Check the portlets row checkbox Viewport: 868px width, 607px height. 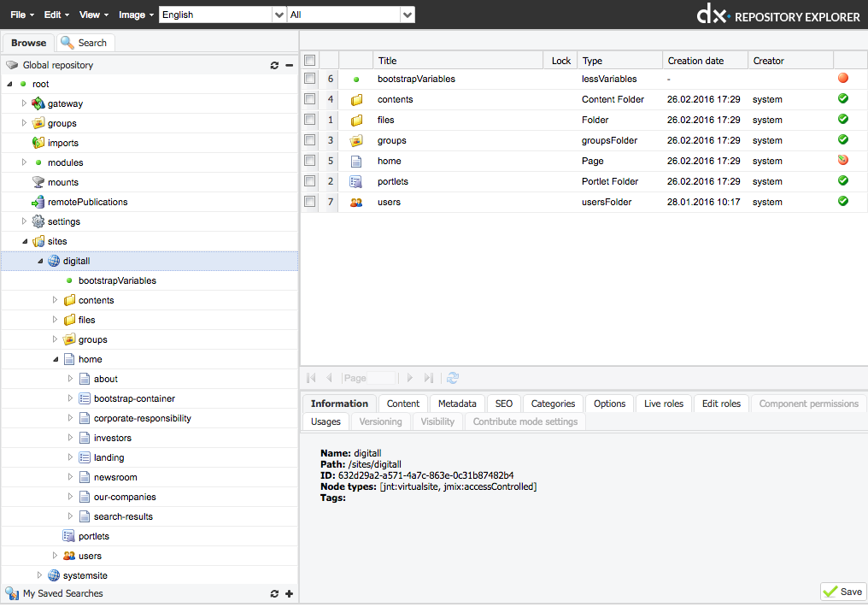pyautogui.click(x=310, y=181)
